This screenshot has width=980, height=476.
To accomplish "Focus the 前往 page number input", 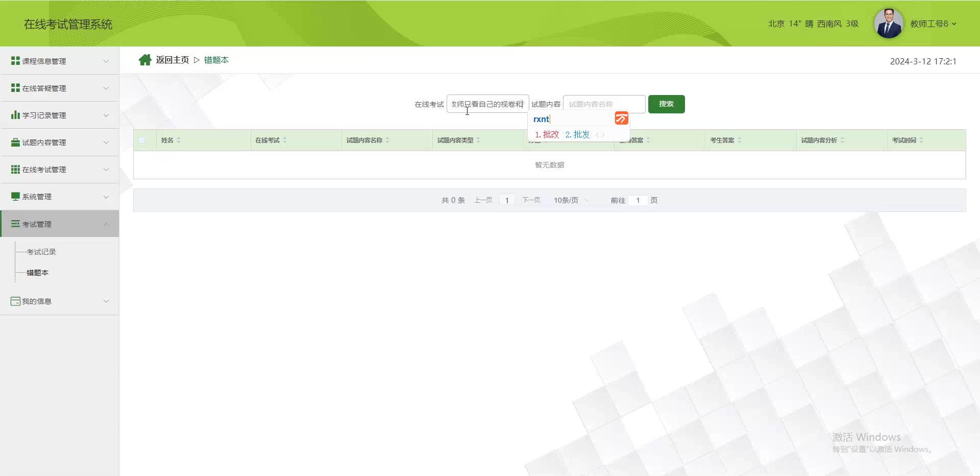I will click(638, 200).
